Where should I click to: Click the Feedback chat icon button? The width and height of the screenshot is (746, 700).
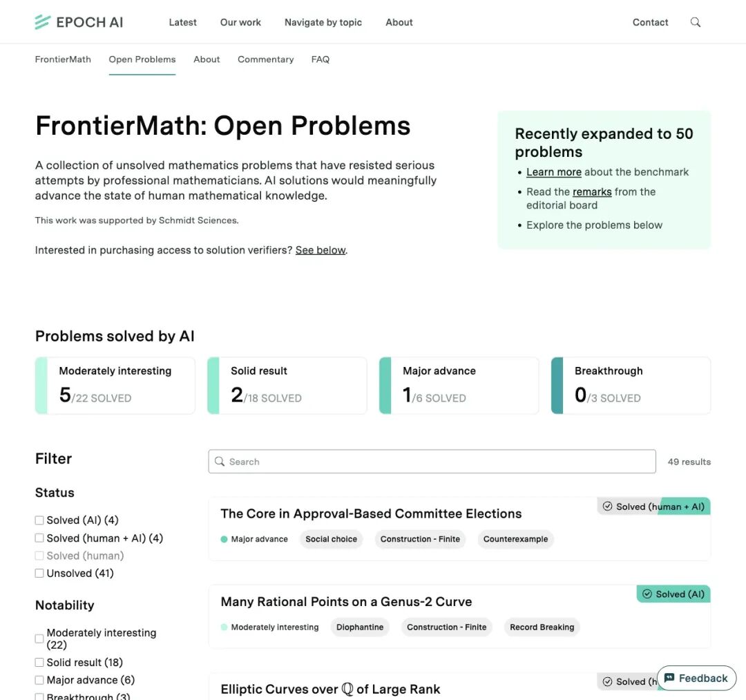tap(696, 678)
